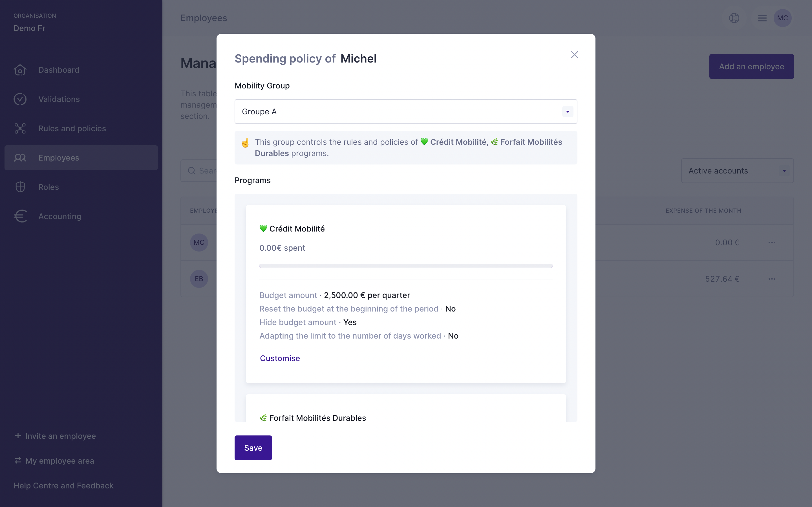Click the globe language icon
This screenshot has width=812, height=507.
[734, 18]
